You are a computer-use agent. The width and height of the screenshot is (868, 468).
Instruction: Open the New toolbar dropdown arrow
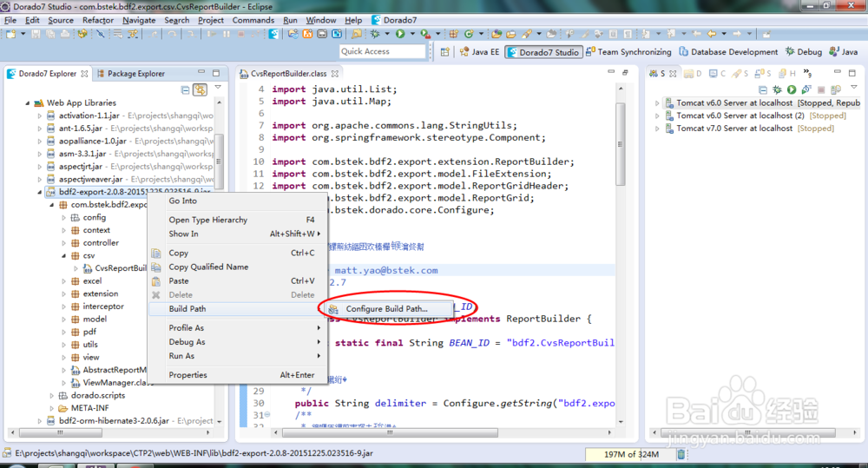point(23,35)
